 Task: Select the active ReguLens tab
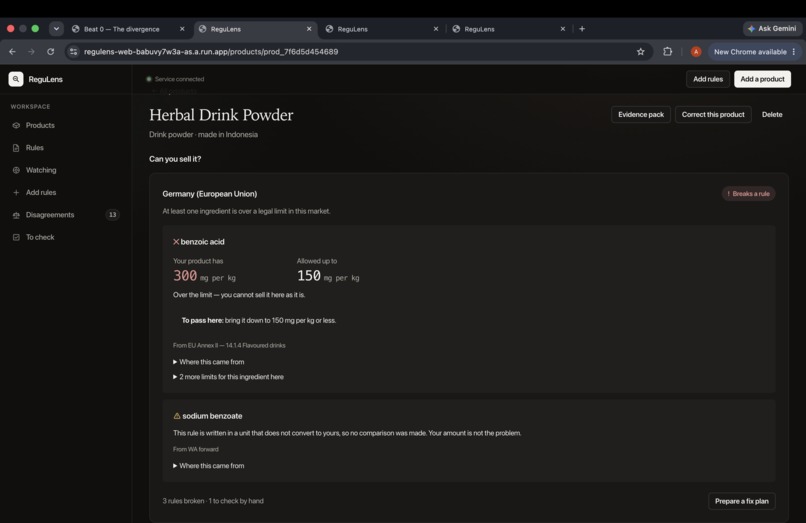(254, 29)
